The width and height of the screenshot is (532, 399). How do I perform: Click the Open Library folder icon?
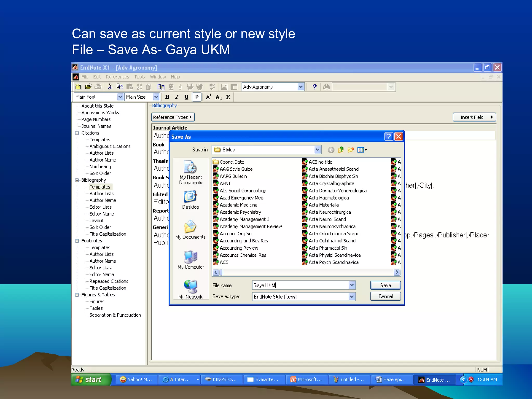88,87
